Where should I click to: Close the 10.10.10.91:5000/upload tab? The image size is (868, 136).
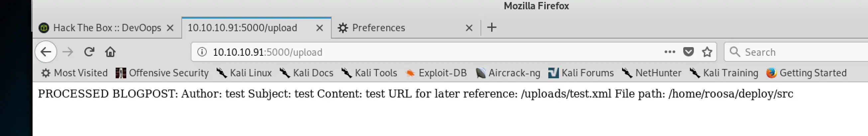click(319, 28)
